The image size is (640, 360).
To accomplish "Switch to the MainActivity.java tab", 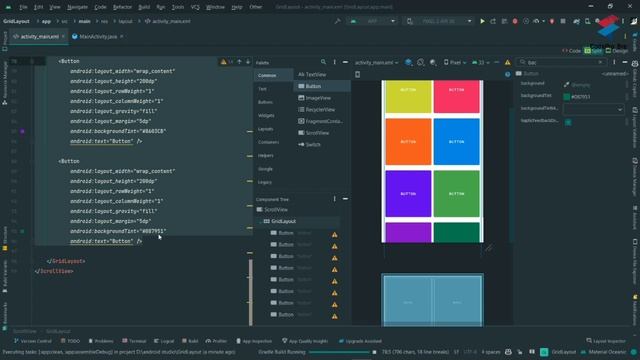I will point(98,36).
